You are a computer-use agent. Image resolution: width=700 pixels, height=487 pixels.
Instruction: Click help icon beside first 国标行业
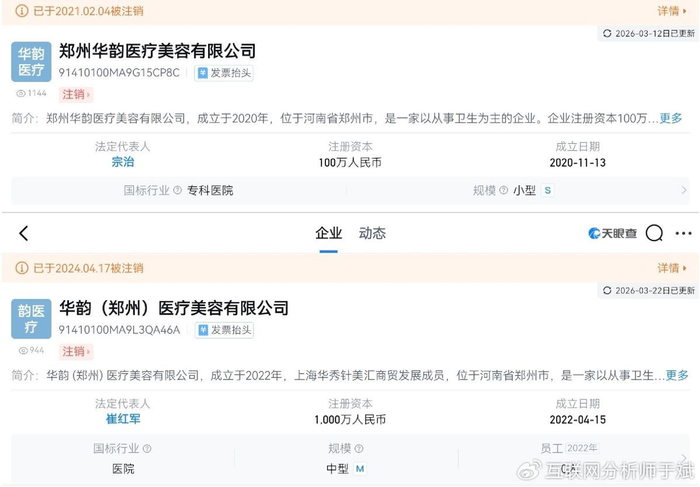177,191
